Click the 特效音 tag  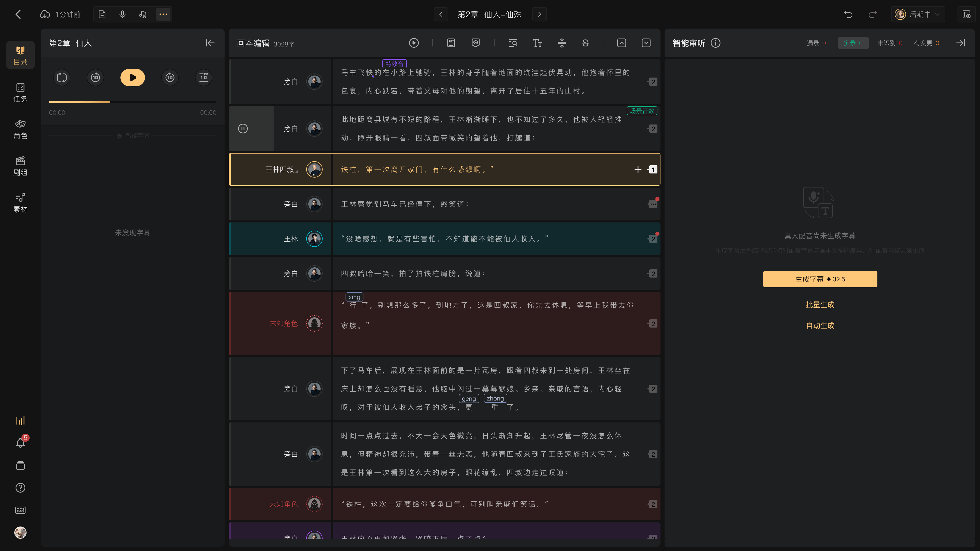[395, 64]
